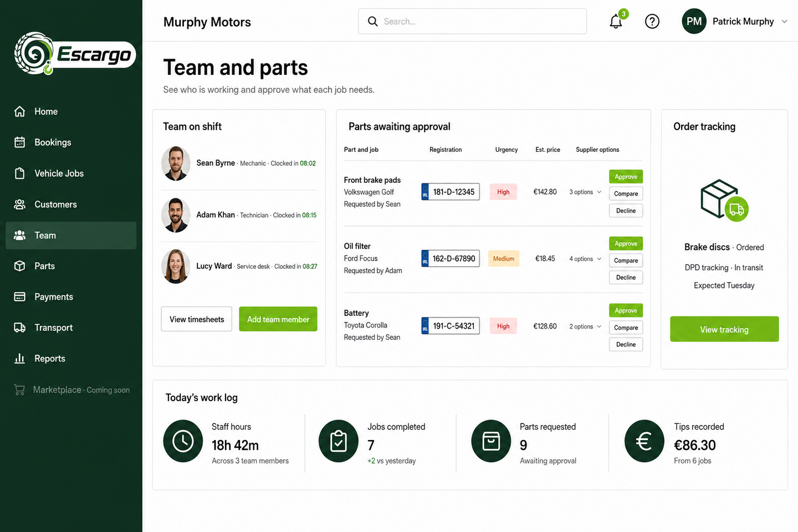Click the Marketplace cart icon
Screen dimensions: 798x532
tap(19, 390)
